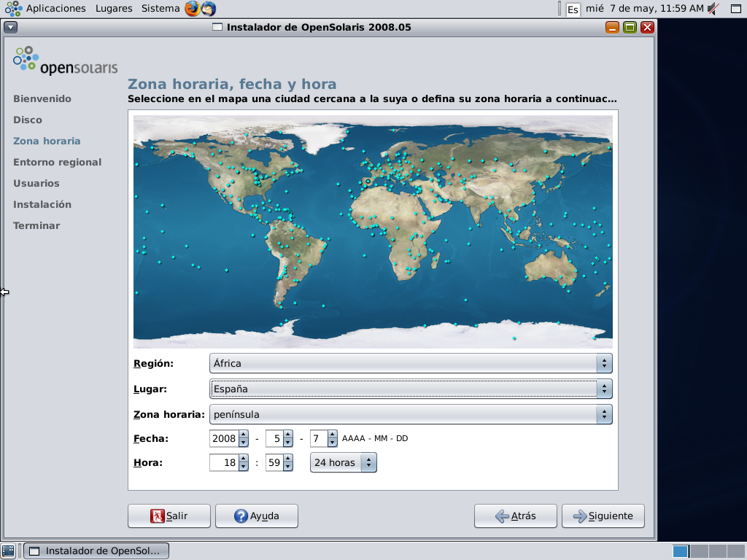The image size is (747, 560).
Task: Click inside the minutes field showing 59
Action: point(274,462)
